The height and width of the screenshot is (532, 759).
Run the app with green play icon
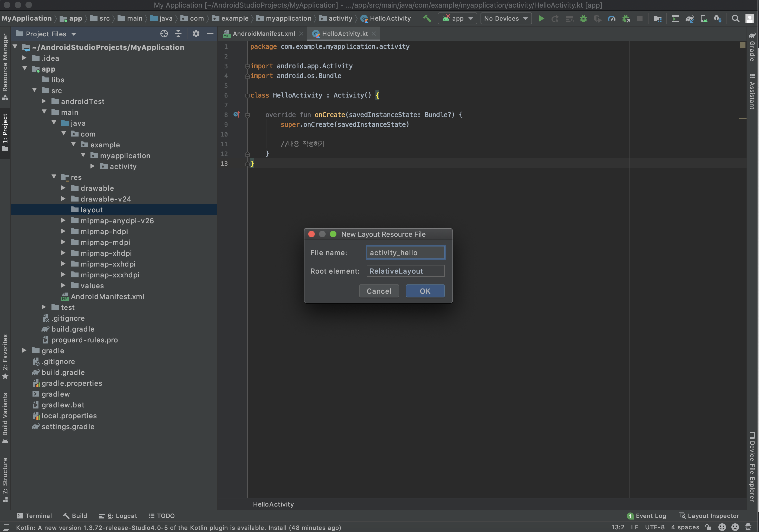(541, 18)
